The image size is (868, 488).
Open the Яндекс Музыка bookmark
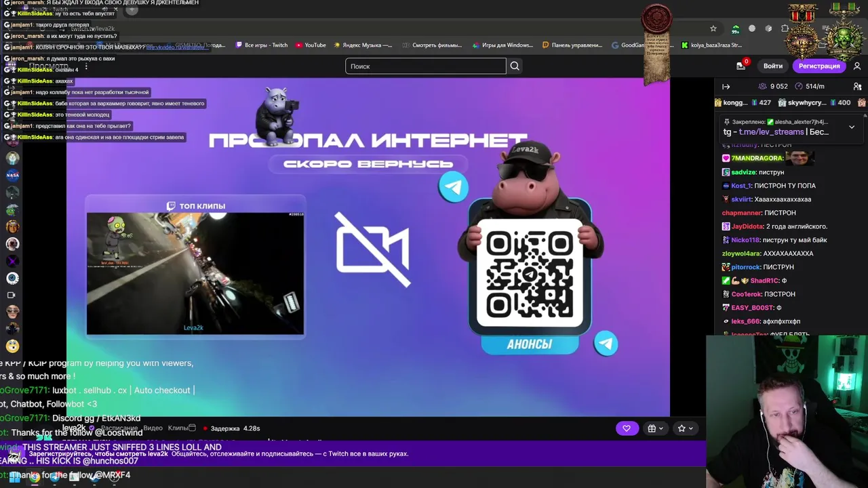coord(362,45)
